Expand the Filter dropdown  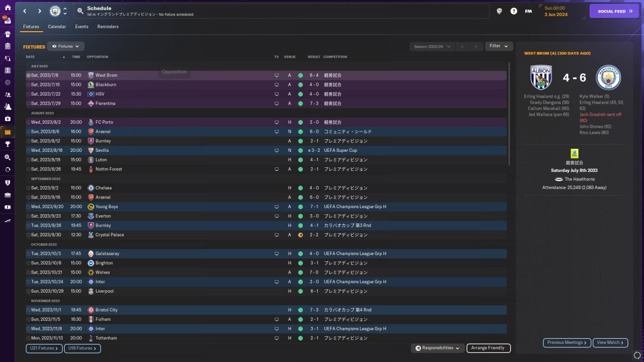pos(499,46)
